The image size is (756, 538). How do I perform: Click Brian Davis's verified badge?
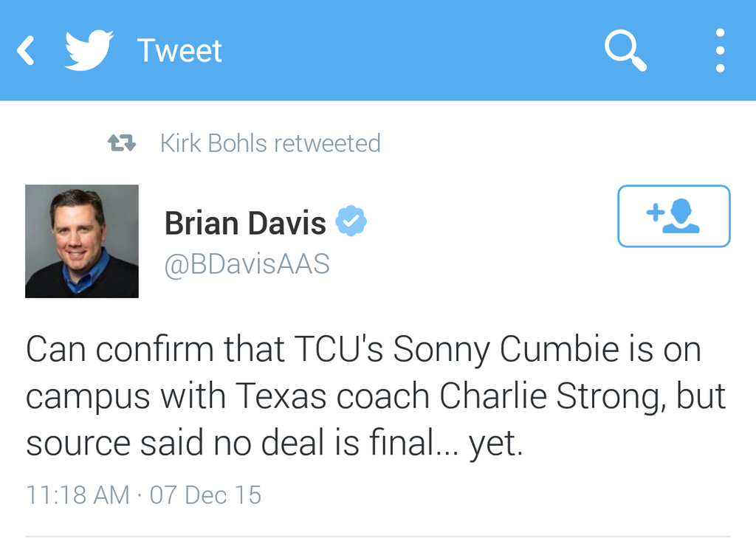pyautogui.click(x=351, y=221)
